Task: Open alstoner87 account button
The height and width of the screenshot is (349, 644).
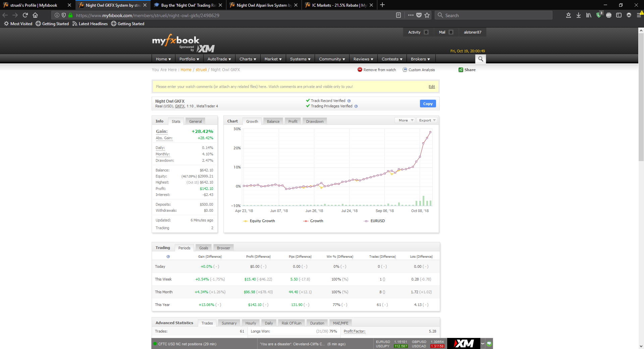Action: 473,32
